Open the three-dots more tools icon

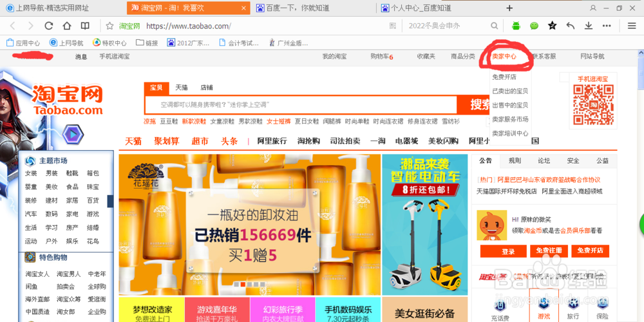pyautogui.click(x=607, y=26)
